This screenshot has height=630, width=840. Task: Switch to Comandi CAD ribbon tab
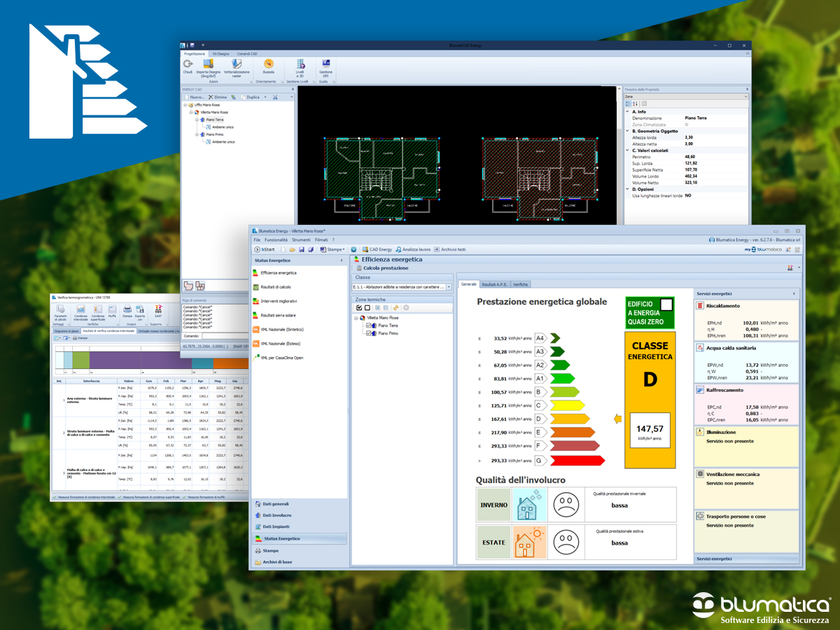tap(248, 53)
